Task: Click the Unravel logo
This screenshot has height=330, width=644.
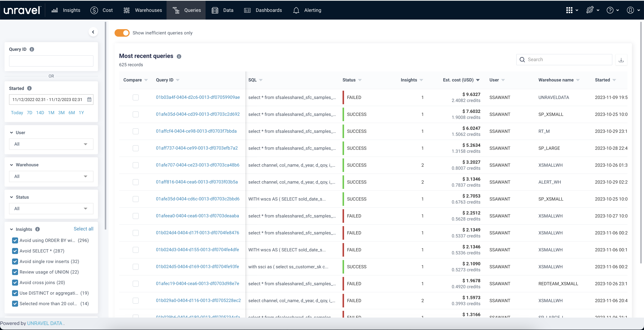Action: pos(22,10)
